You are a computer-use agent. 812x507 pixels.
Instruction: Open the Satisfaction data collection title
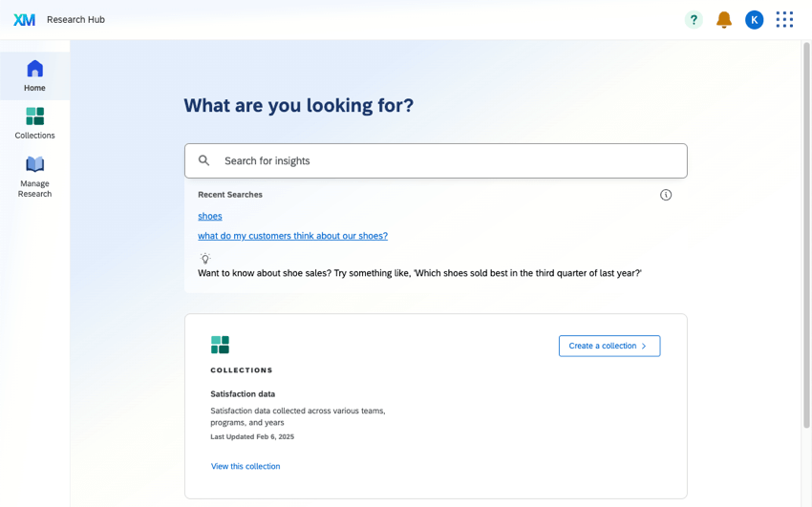(x=243, y=393)
